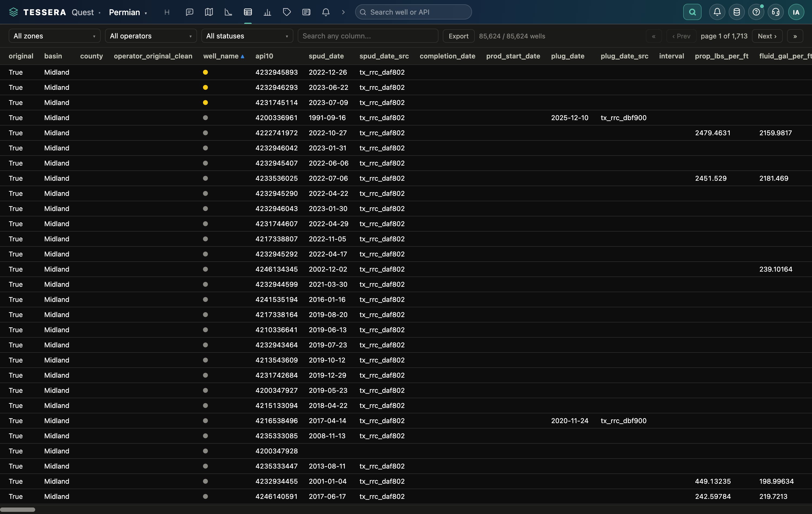Image resolution: width=812 pixels, height=514 pixels.
Task: Jump to the last page with »
Action: click(795, 36)
